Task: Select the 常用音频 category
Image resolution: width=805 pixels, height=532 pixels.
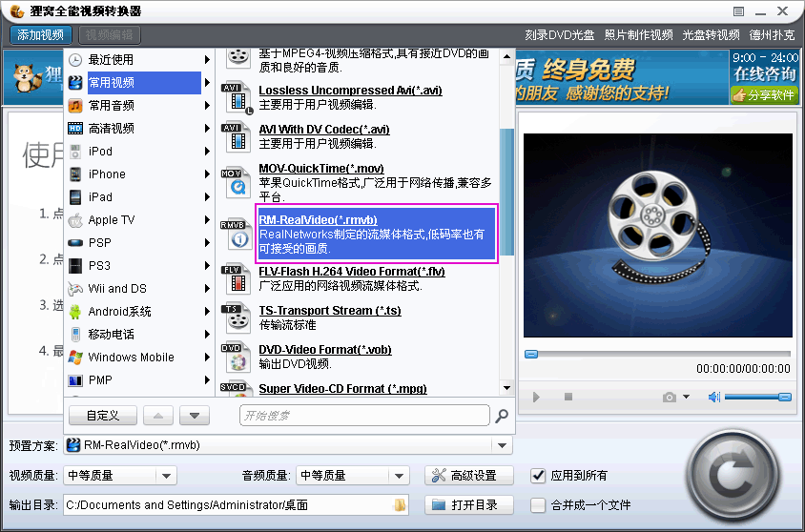Action: pos(139,105)
